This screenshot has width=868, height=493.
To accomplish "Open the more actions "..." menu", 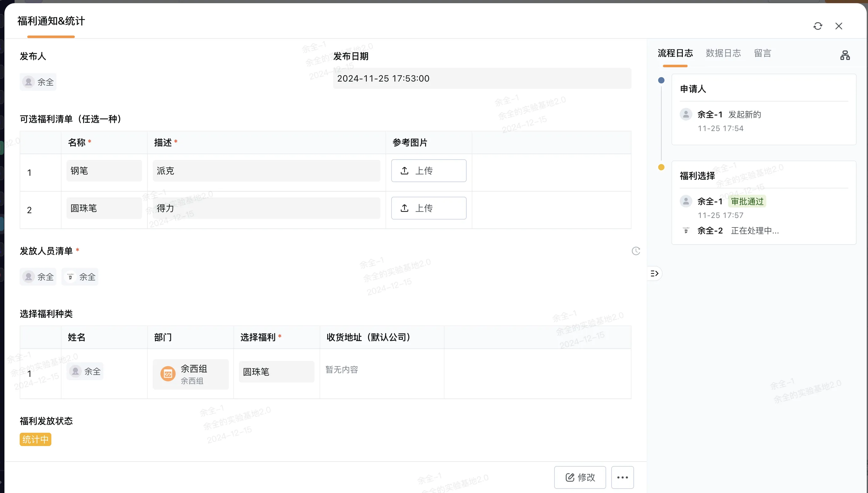I will pos(622,477).
